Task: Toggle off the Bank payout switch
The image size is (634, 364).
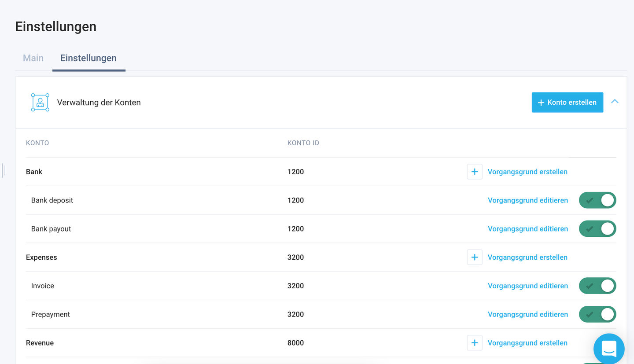Action: 597,229
